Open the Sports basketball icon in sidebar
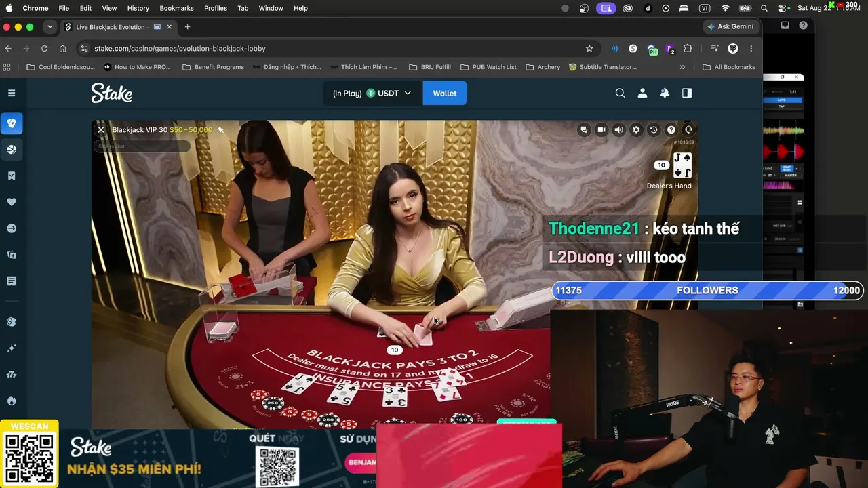Viewport: 868px width, 488px height. [12, 150]
